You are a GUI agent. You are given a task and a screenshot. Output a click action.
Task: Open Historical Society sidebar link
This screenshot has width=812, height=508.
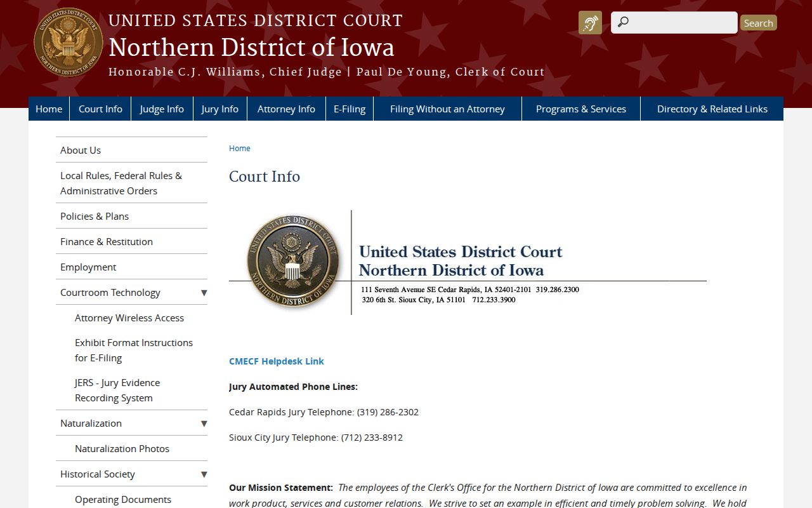point(98,474)
